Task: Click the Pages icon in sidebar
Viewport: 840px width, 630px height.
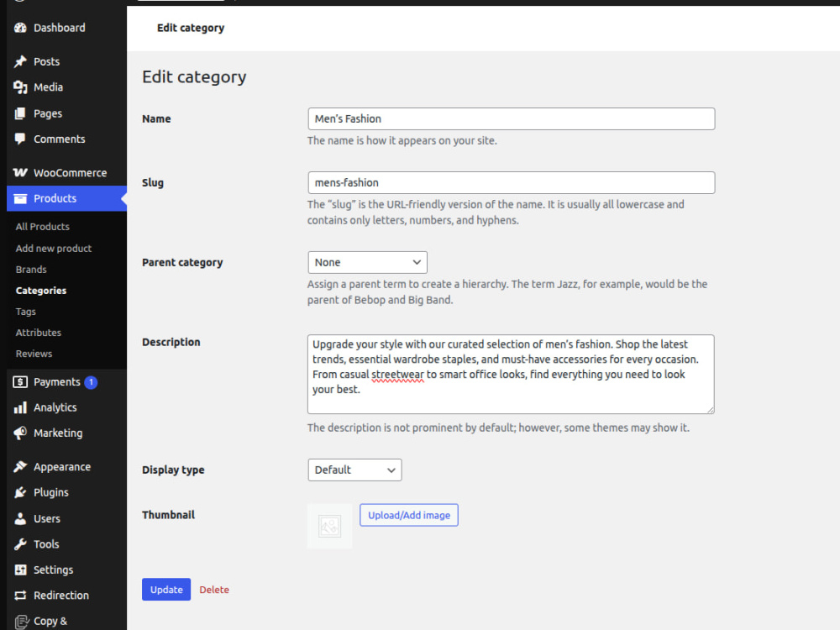Action: [20, 113]
